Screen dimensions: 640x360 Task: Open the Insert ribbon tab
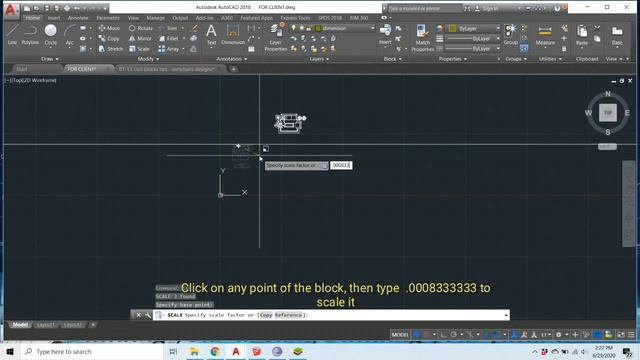click(54, 18)
